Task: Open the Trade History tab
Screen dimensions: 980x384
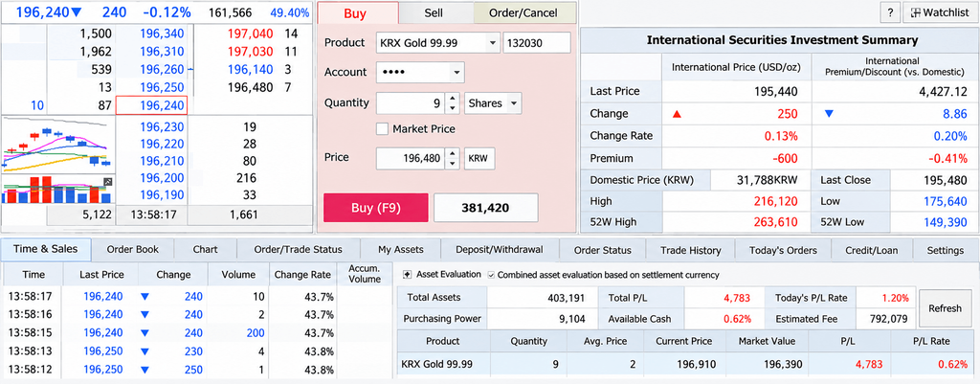Action: [x=691, y=250]
